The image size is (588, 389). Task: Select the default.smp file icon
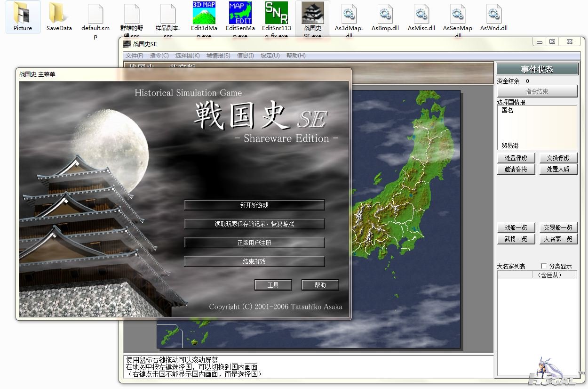pyautogui.click(x=95, y=13)
